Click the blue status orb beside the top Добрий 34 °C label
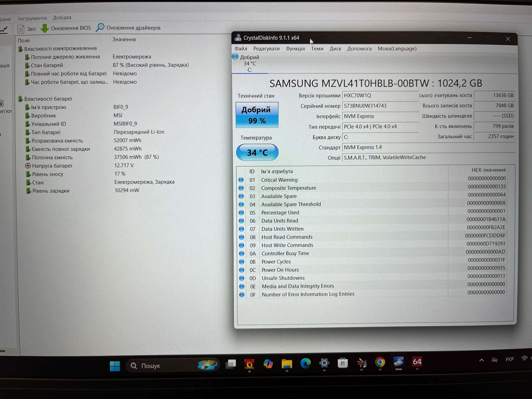 point(235,57)
